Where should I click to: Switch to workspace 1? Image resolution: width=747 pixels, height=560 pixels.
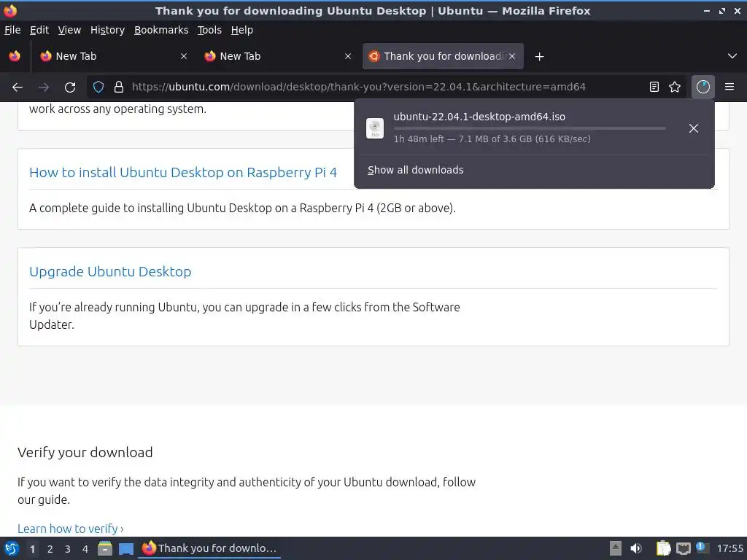pos(32,549)
